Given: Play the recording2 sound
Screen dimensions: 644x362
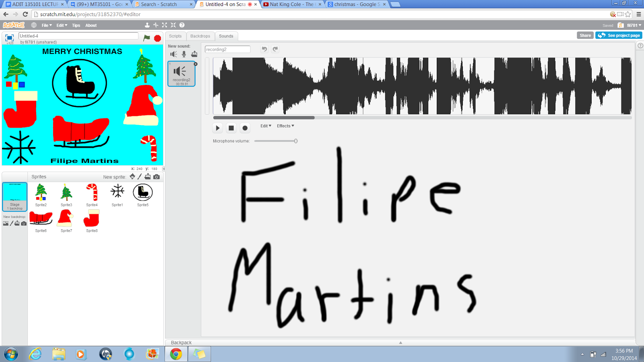Looking at the screenshot, I should pyautogui.click(x=217, y=128).
